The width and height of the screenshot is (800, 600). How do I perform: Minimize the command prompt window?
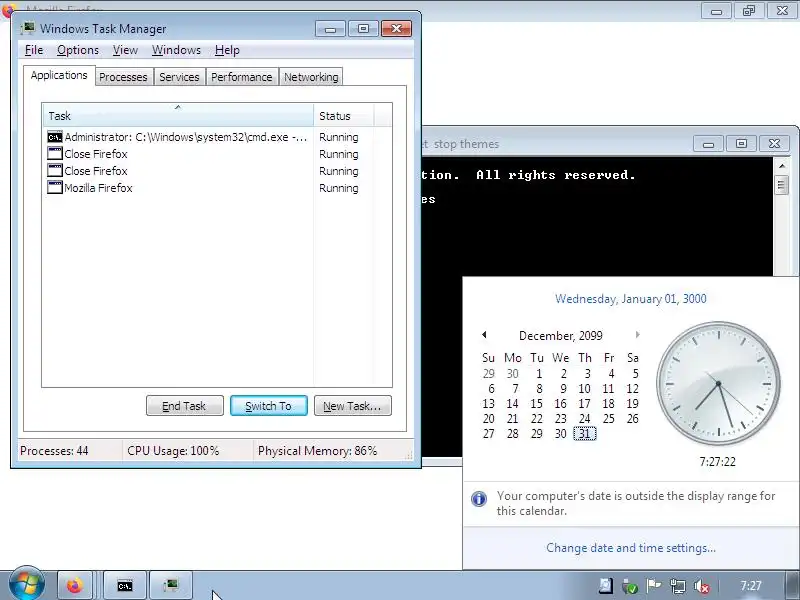708,144
